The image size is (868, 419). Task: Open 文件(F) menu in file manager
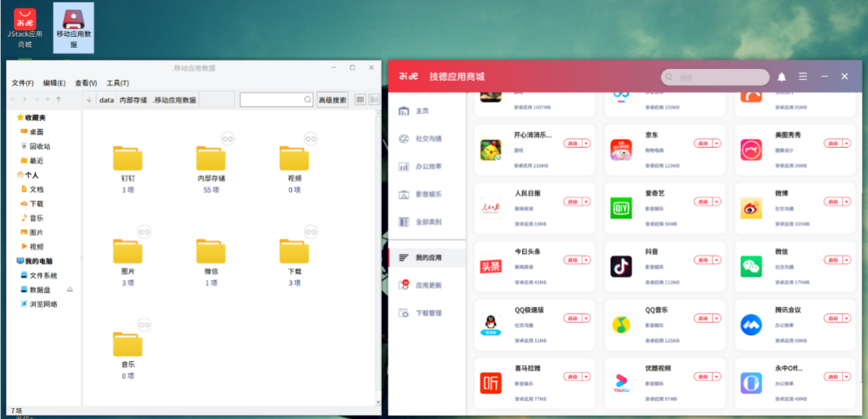click(x=23, y=83)
